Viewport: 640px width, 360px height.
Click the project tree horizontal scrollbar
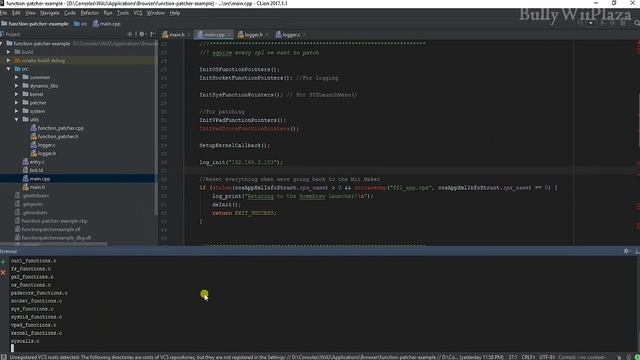coord(53,244)
